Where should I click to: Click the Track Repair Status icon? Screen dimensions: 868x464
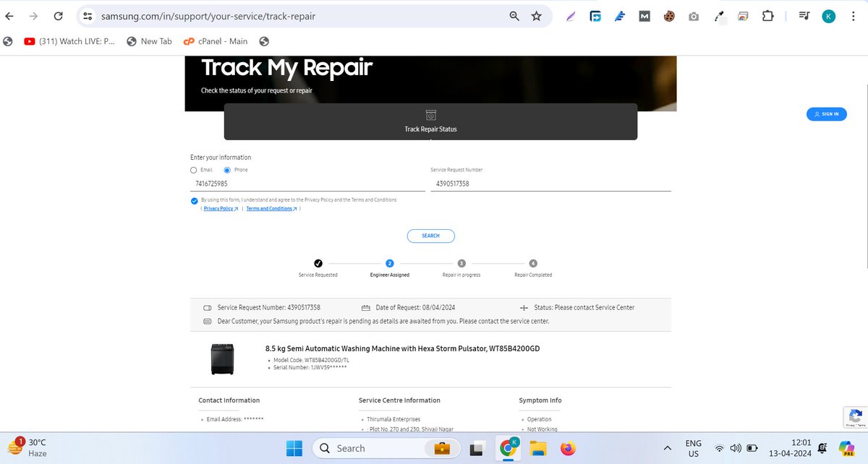pos(430,115)
